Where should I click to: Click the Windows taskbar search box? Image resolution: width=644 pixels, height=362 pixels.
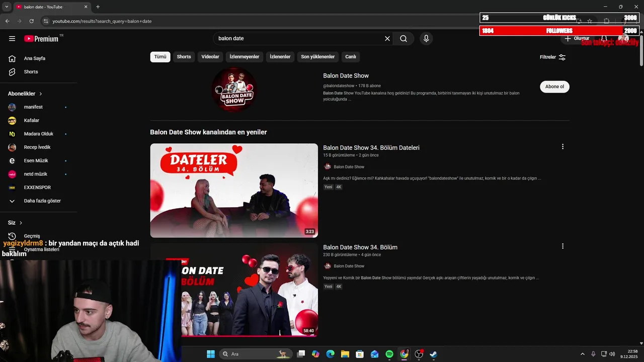tap(256, 354)
